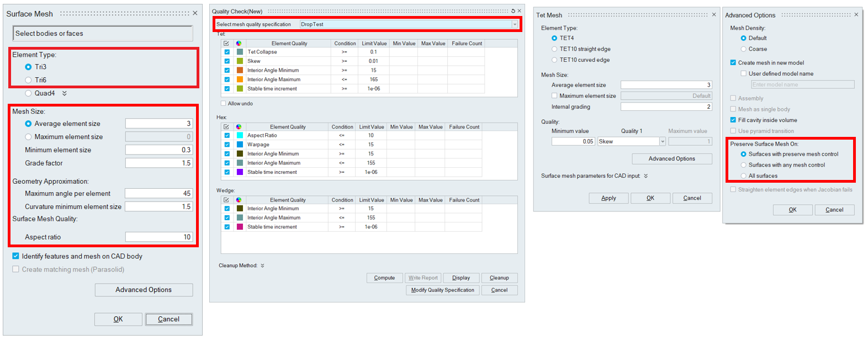Click the reset icon in Quality Check title bar
868x340 pixels.
click(x=513, y=11)
